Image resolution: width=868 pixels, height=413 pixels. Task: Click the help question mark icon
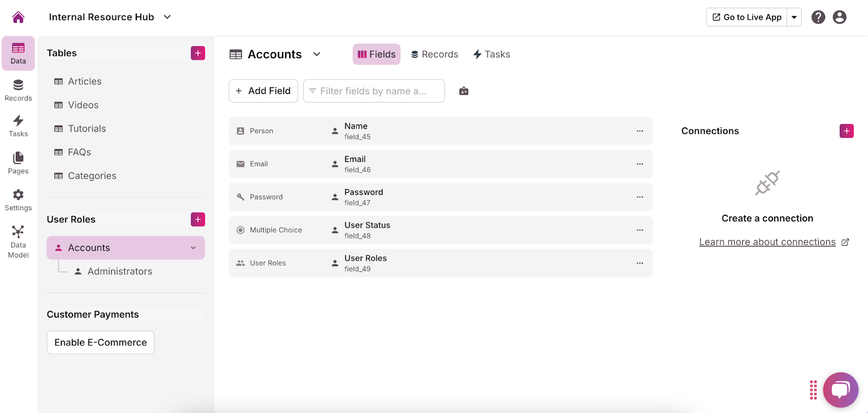coord(818,17)
